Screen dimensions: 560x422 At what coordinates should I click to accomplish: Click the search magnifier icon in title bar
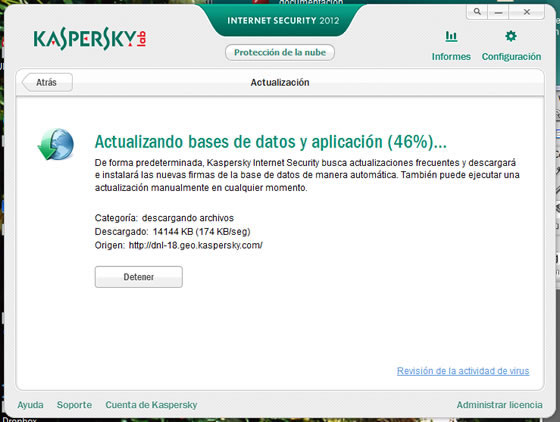477,12
